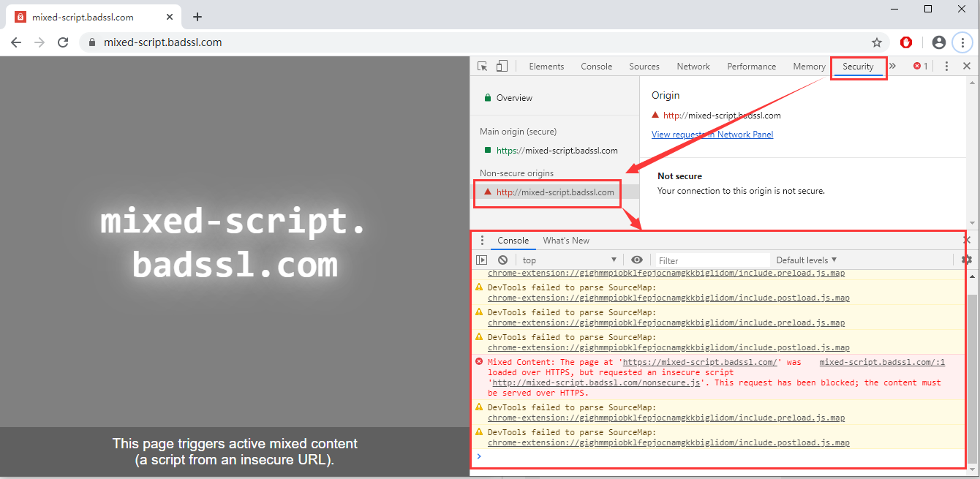
Task: Select the https main origin entry
Action: (557, 151)
